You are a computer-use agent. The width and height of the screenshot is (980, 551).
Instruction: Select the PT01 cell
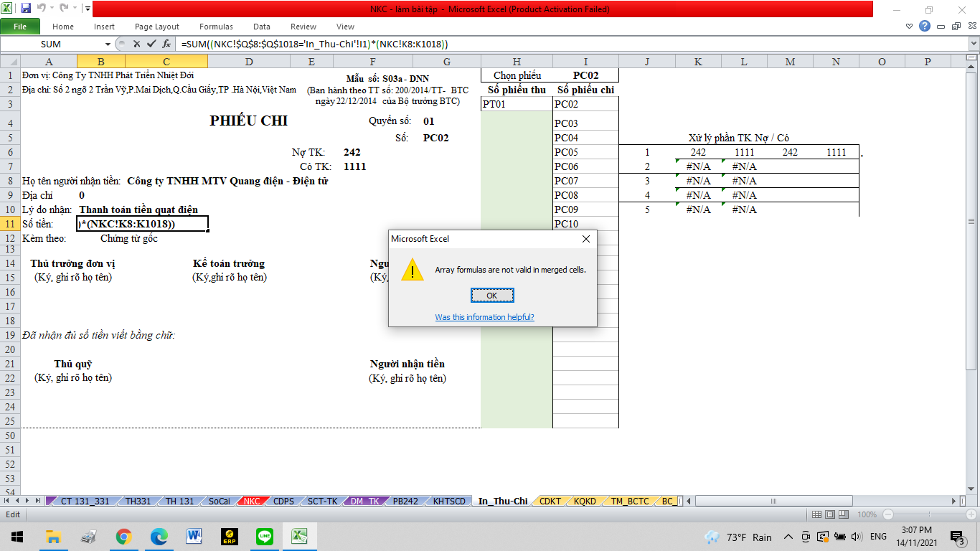[x=517, y=104]
